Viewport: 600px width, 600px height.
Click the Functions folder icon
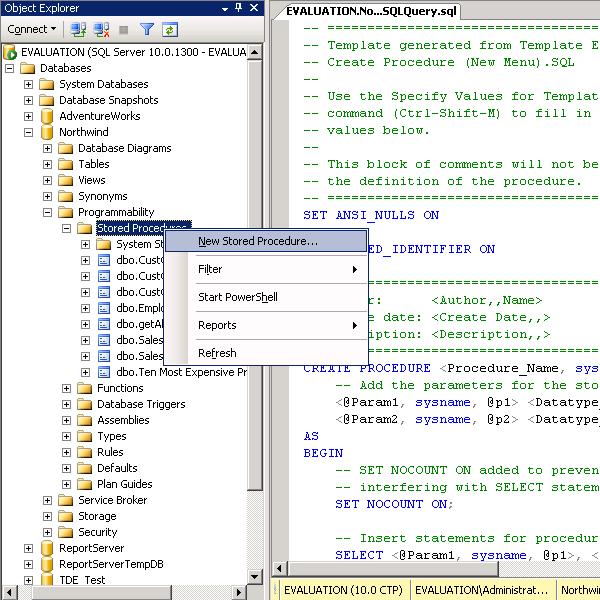click(85, 388)
